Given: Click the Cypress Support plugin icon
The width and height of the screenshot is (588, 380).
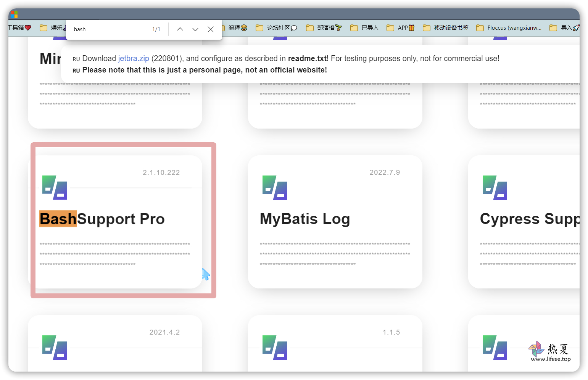Looking at the screenshot, I should click(x=495, y=188).
